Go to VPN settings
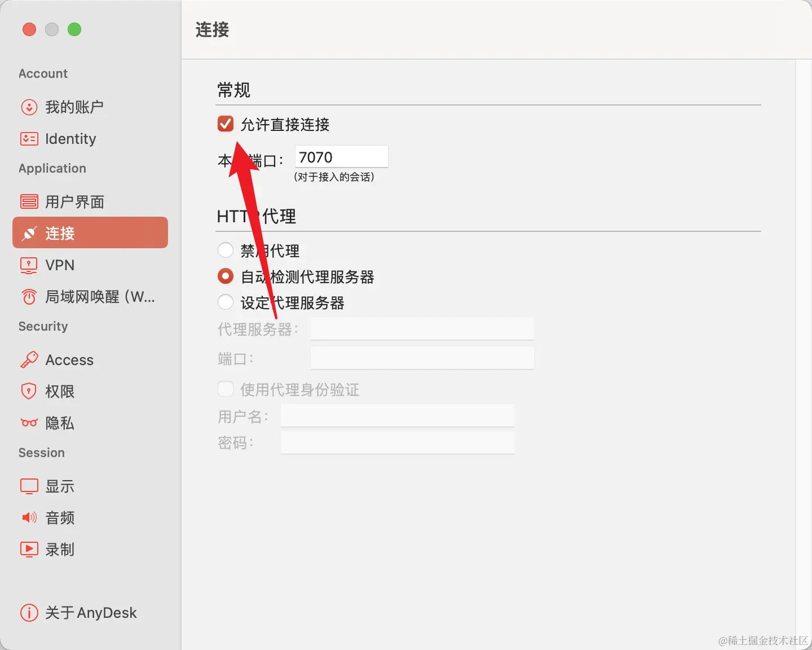Viewport: 812px width, 650px height. (90, 265)
